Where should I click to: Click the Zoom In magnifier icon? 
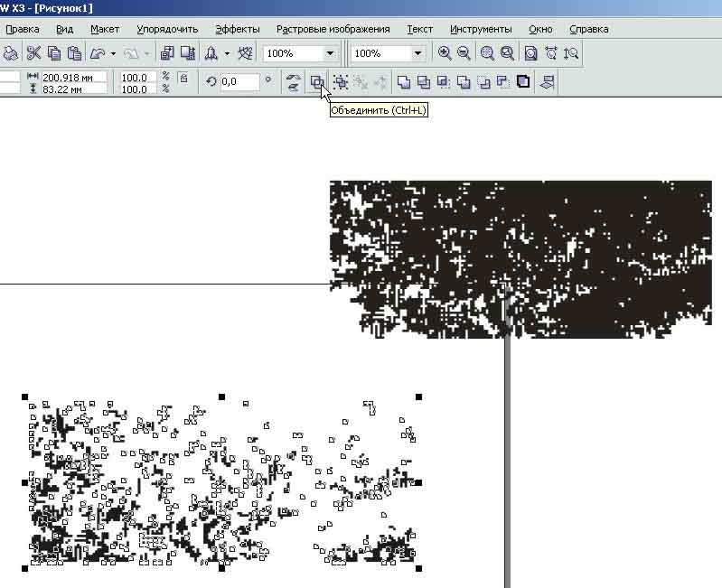445,54
